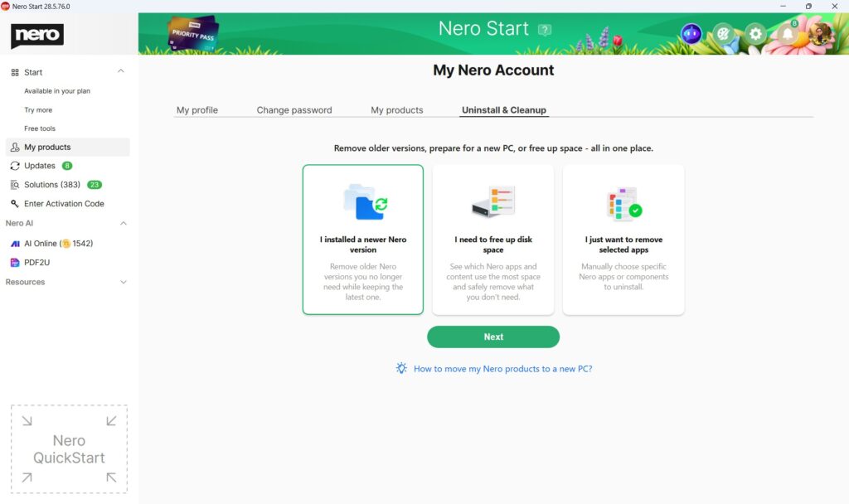
Task: Click the green 23 badge next to Solutions
Action: point(95,185)
